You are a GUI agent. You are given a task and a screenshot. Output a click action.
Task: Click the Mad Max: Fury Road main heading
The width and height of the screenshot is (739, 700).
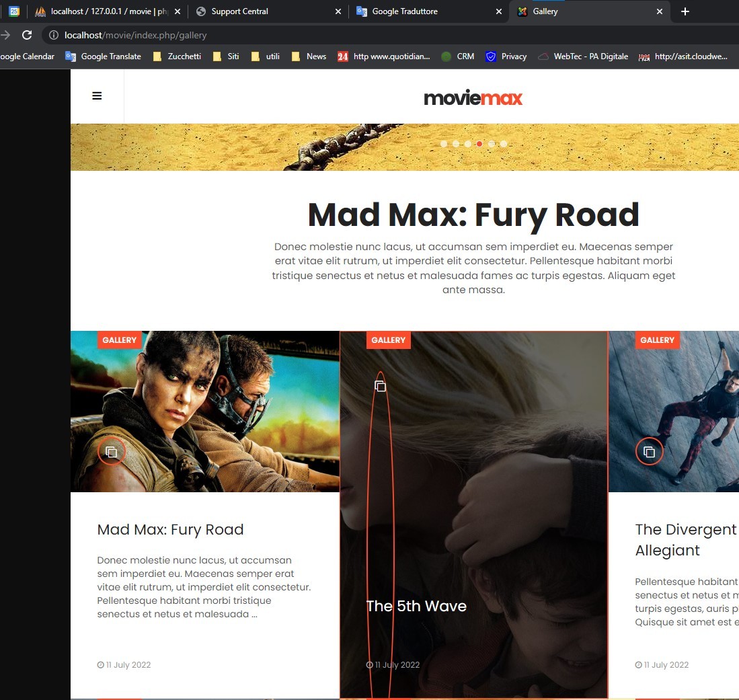coord(473,215)
